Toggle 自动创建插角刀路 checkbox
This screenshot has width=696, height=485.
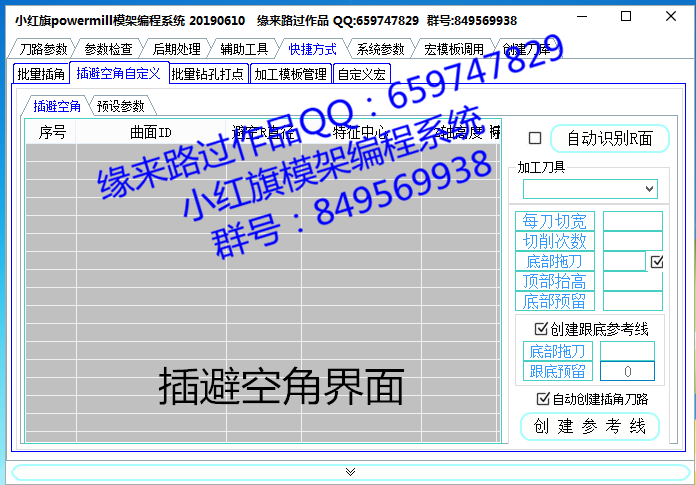point(543,398)
